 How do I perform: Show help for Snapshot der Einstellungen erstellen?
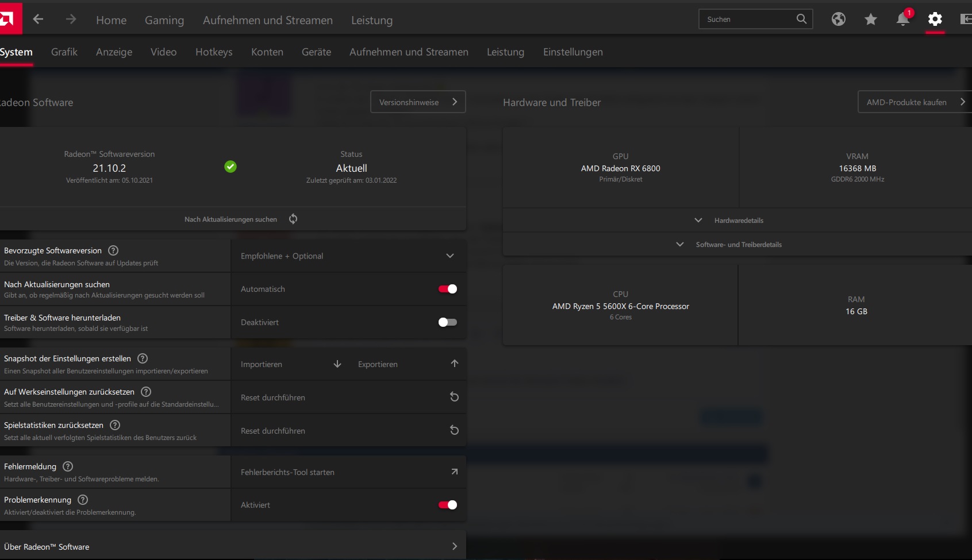[x=143, y=358]
